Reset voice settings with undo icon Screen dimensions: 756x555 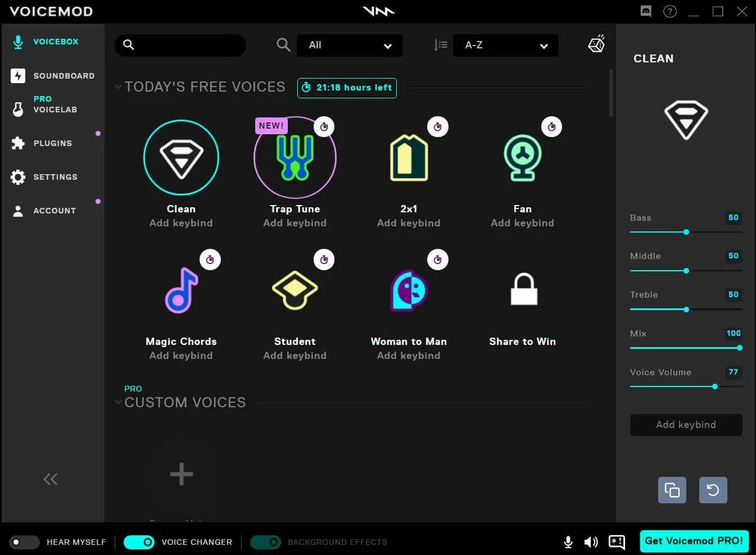click(713, 490)
